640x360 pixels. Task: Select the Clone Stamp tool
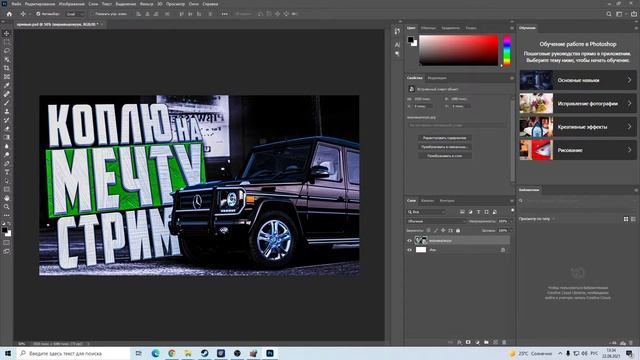pos(7,111)
